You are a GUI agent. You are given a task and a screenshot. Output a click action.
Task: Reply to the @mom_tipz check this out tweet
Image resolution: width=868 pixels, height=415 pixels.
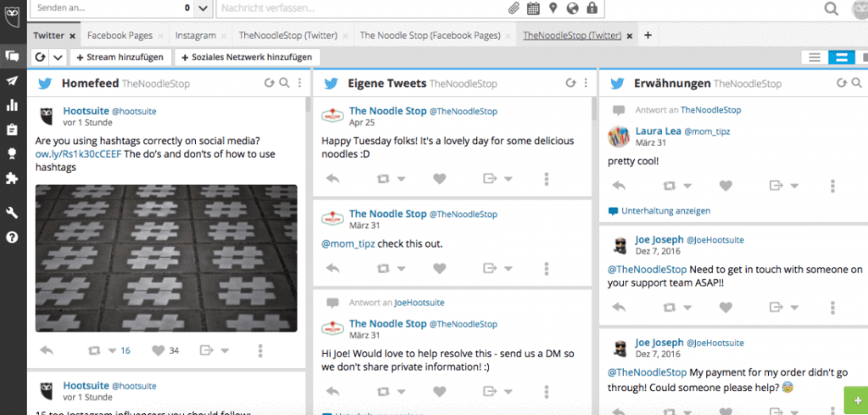click(332, 268)
